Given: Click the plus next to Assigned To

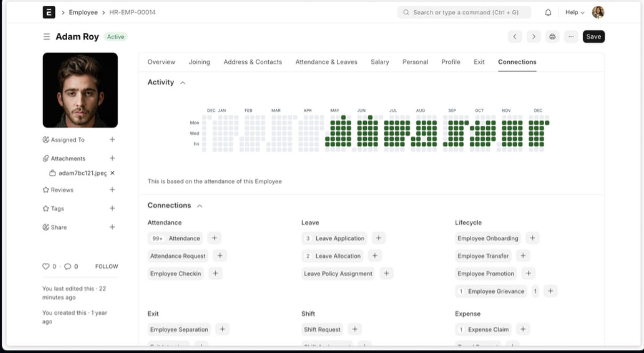Looking at the screenshot, I should click(112, 140).
